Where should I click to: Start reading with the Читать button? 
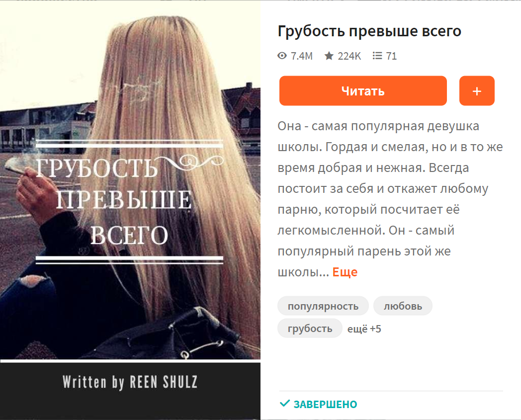pos(363,91)
